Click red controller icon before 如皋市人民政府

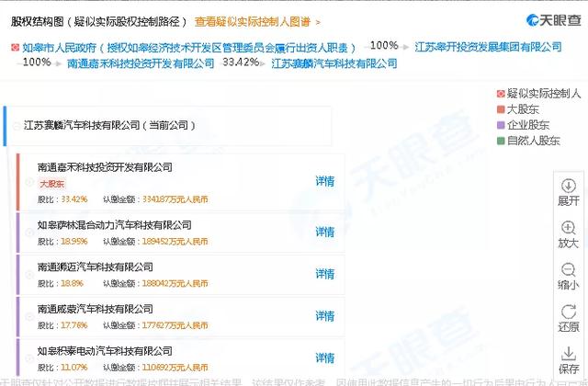[15, 47]
